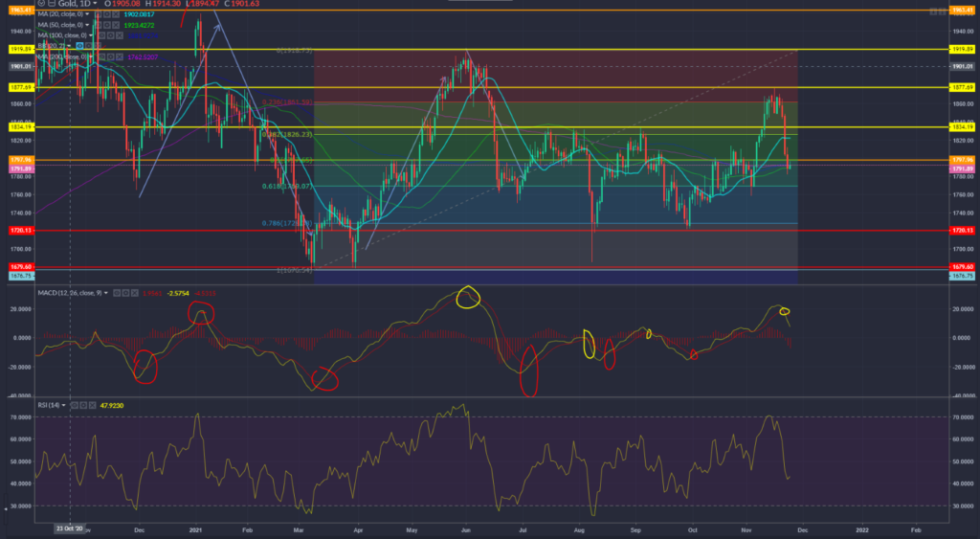The height and width of the screenshot is (539, 980).
Task: Click the 23 Oct '20 crosshair date label
Action: tap(69, 528)
